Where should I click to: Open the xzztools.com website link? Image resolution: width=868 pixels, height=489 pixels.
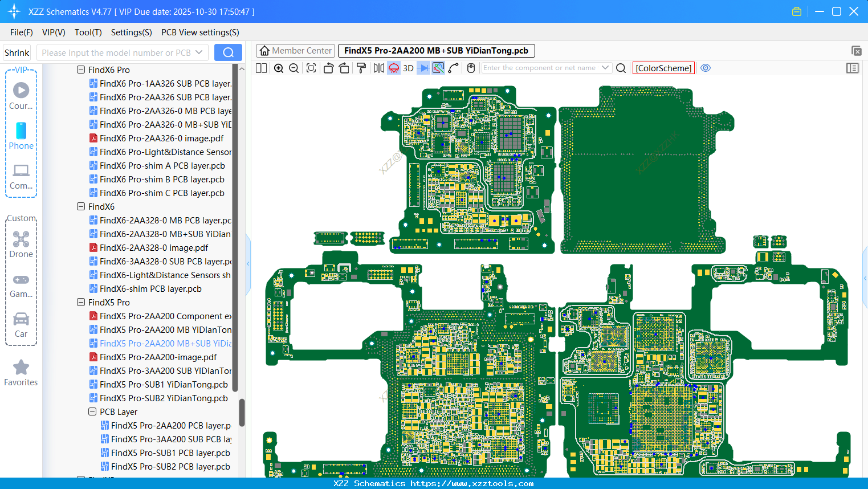coord(472,483)
